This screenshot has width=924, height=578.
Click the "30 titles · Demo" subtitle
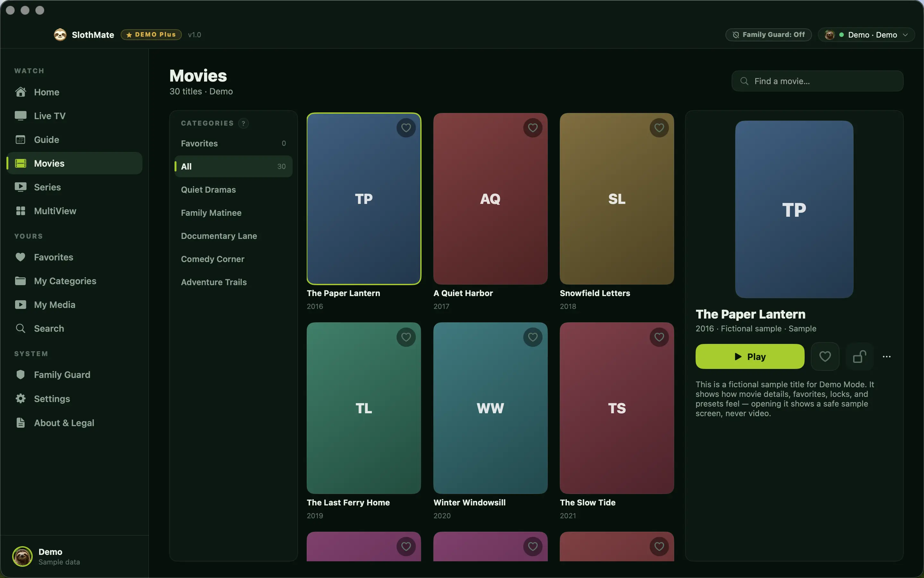[201, 92]
